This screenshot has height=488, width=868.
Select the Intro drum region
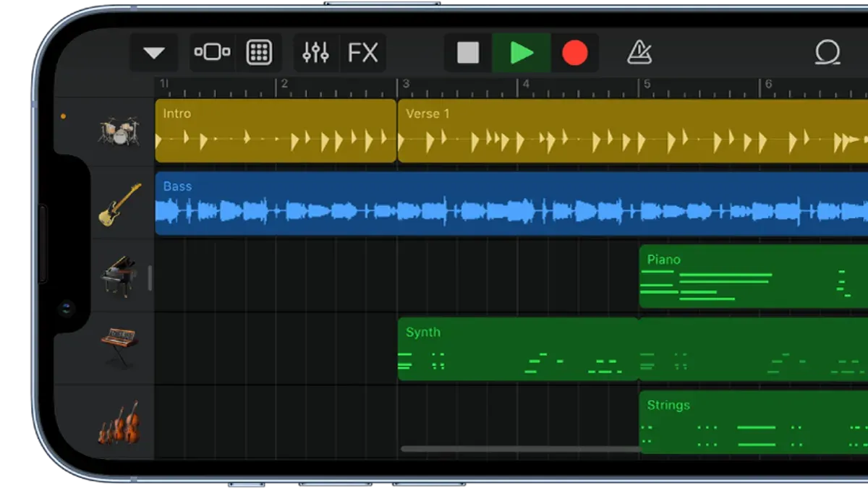pyautogui.click(x=276, y=131)
